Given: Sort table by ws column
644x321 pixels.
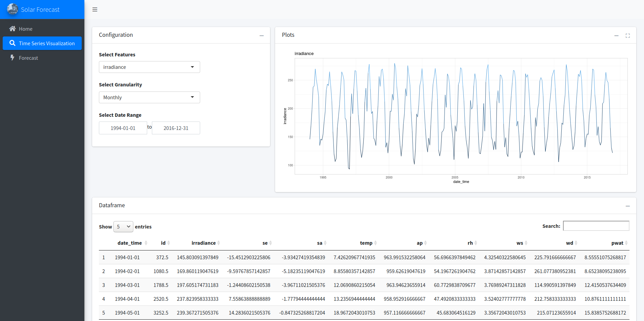Looking at the screenshot, I should pyautogui.click(x=522, y=243).
